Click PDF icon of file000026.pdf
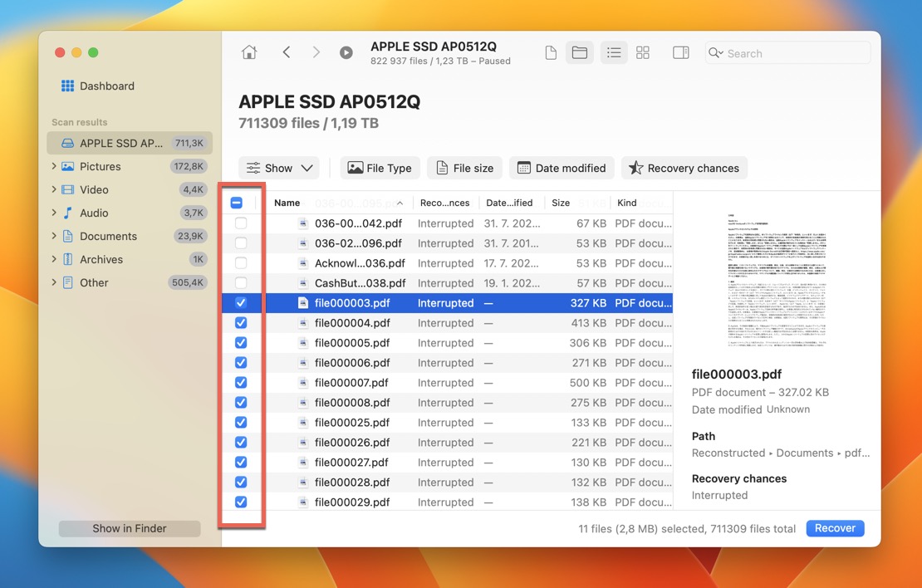922x588 pixels. click(303, 442)
